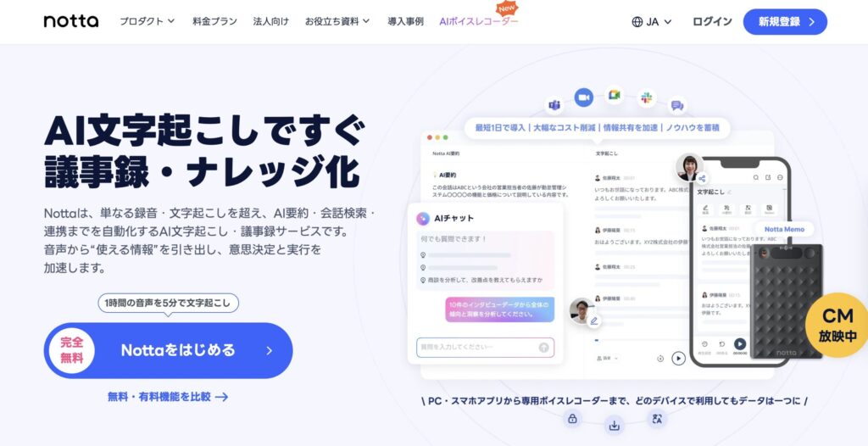
Task: Click the 新規登録 sign-up button
Action: pos(785,21)
